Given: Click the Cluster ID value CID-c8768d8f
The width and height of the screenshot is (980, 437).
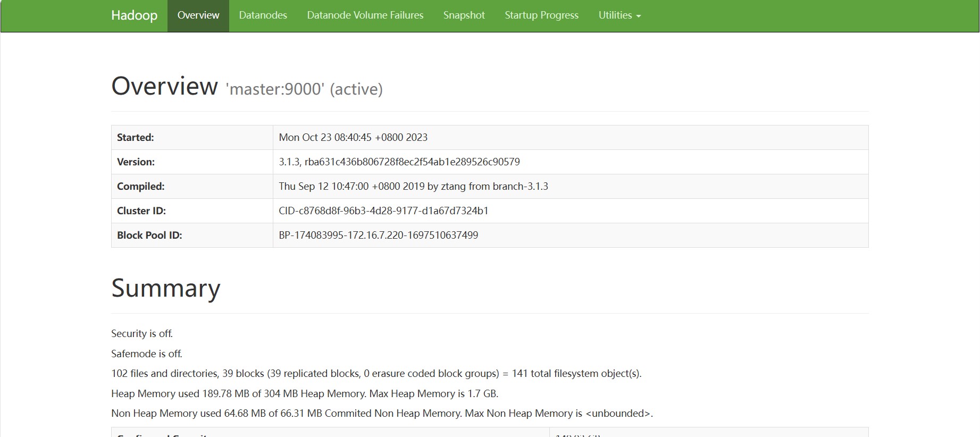Looking at the screenshot, I should click(x=383, y=211).
